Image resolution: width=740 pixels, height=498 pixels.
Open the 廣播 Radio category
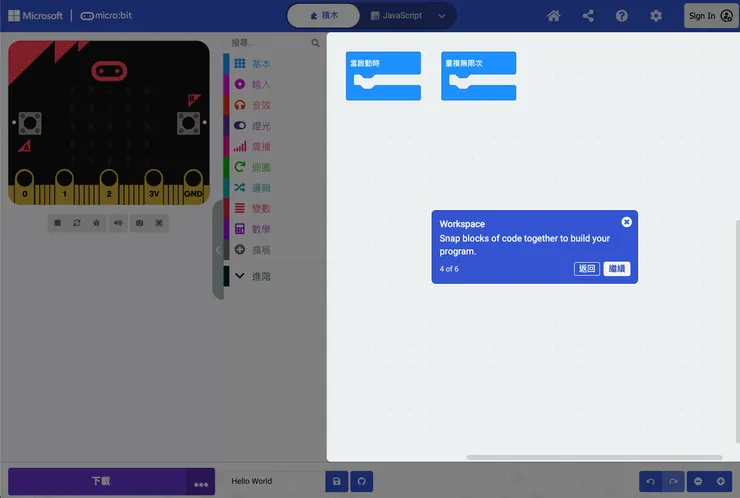[274, 146]
